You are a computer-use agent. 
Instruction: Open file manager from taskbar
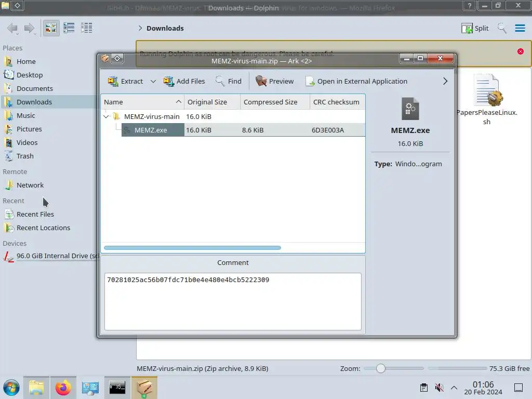pos(36,388)
